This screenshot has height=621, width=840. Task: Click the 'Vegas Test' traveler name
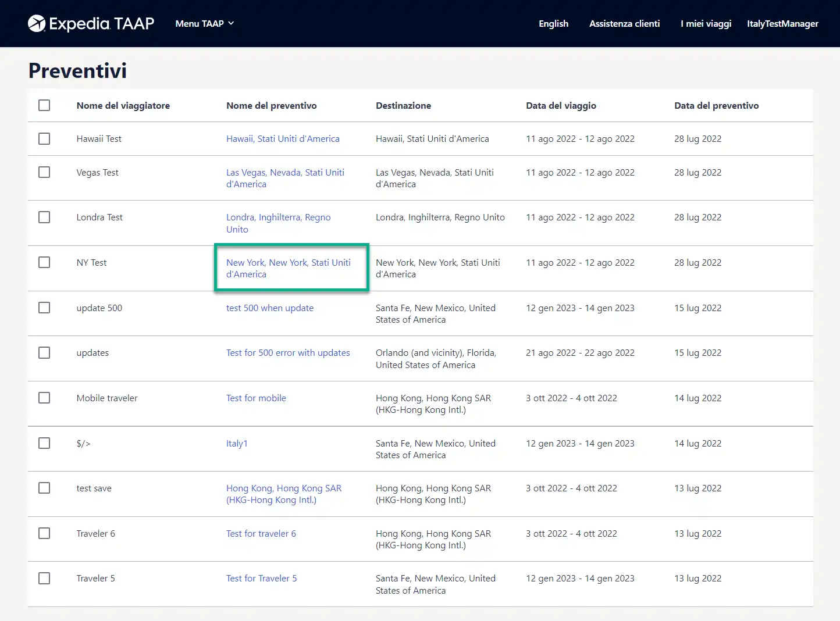[97, 172]
